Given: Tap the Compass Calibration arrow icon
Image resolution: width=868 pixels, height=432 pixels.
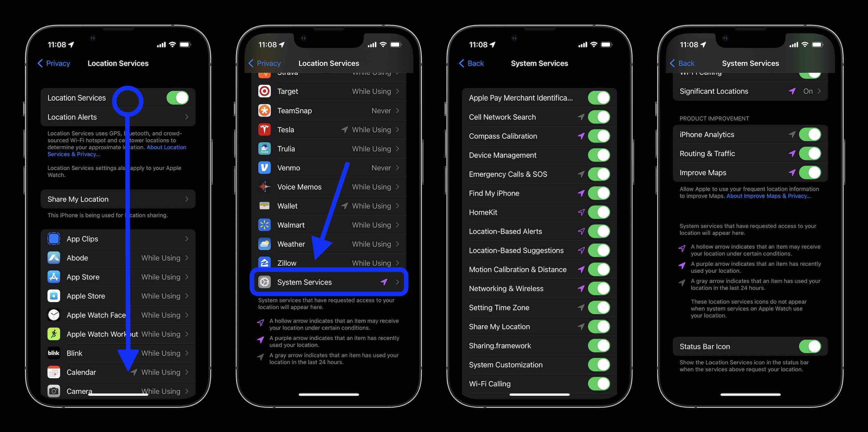Looking at the screenshot, I should [580, 136].
